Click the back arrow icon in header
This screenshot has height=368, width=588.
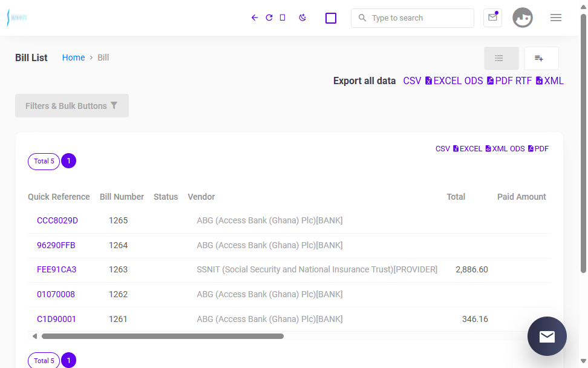(x=255, y=18)
